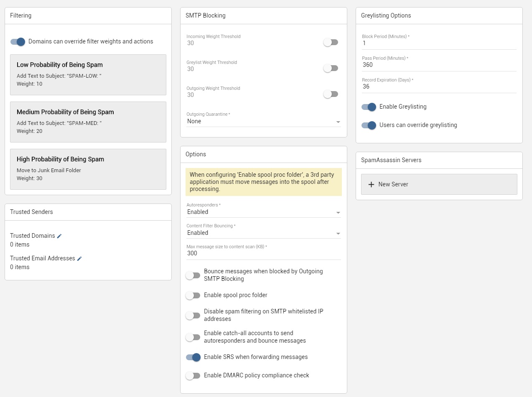Viewport: 532px width, 397px height.
Task: Toggle Domains can override filter weights
Action: point(18,42)
